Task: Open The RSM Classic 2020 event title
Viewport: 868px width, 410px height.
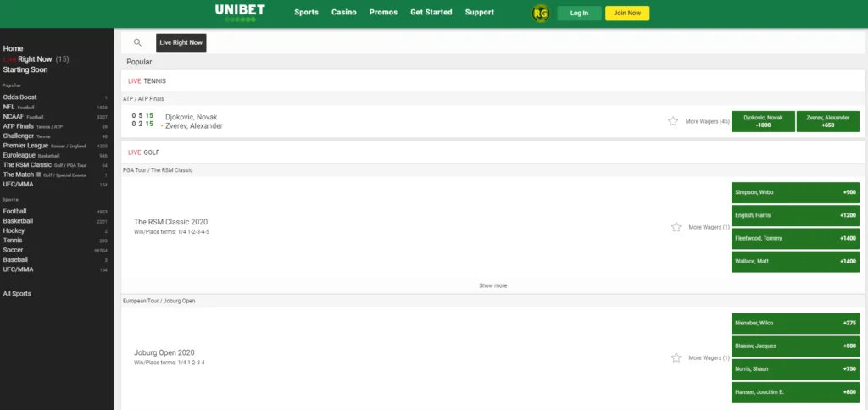Action: coord(171,222)
